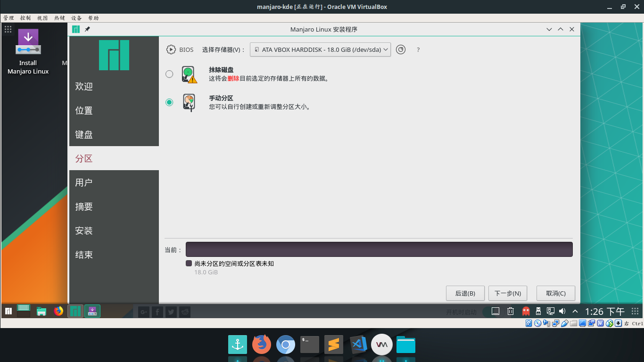Screen dimensions: 644x362
Task: Open the file manager icon in guest taskbar
Action: point(41,311)
